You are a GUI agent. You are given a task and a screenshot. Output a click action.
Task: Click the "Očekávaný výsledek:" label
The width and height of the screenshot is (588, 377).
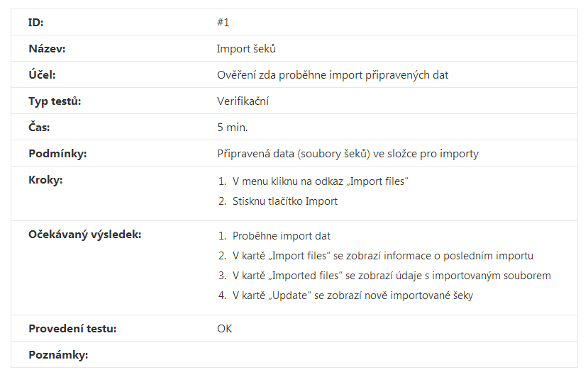85,235
